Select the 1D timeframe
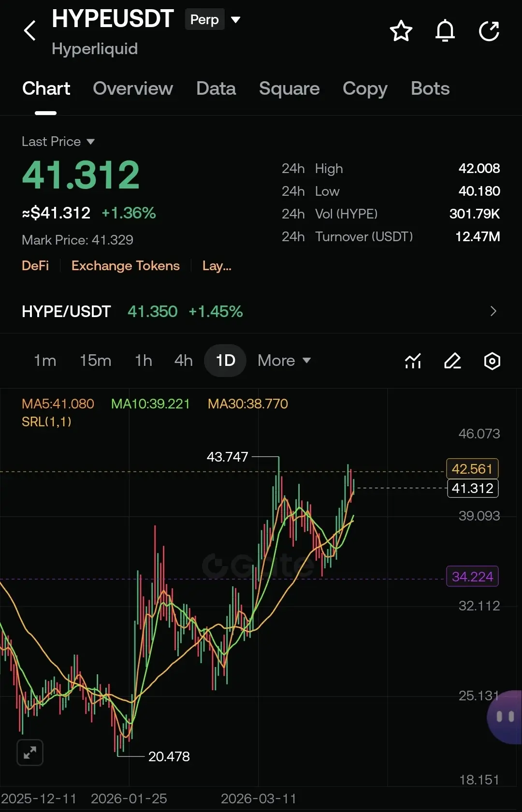This screenshot has height=812, width=522. [225, 361]
